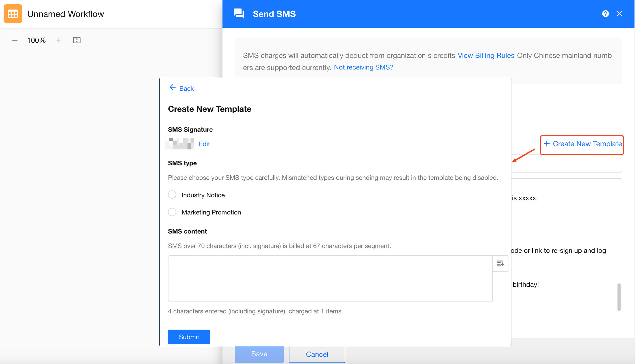This screenshot has height=364, width=635.
Task: Click the orange workflow grid icon
Action: coord(13,14)
